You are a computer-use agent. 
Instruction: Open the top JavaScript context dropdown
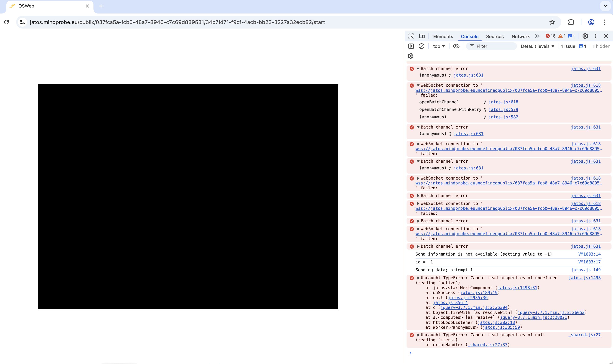coord(439,46)
